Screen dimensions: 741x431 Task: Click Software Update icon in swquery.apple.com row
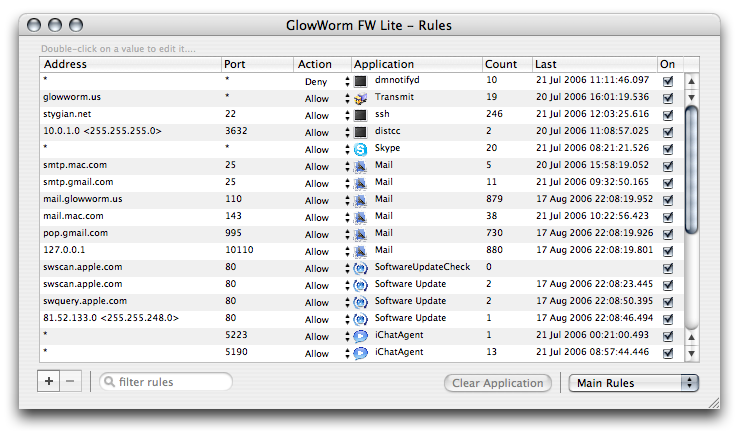point(361,302)
